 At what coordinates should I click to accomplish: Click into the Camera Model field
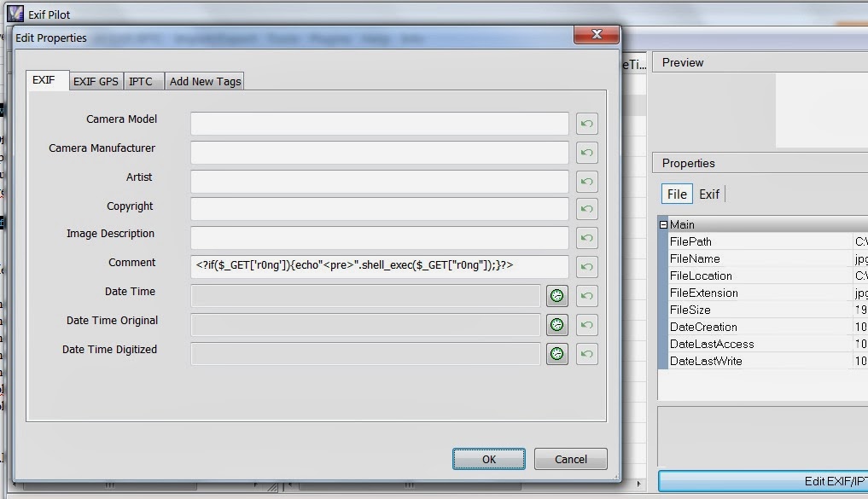379,124
